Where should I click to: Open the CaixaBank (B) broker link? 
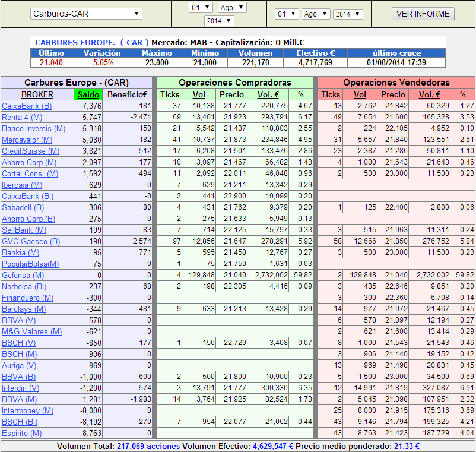(x=27, y=106)
